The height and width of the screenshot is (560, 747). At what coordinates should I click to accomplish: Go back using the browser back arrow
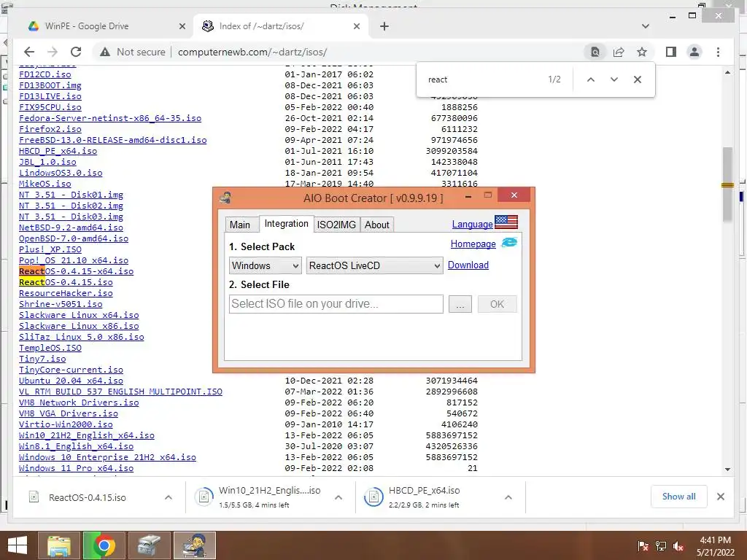pos(29,52)
